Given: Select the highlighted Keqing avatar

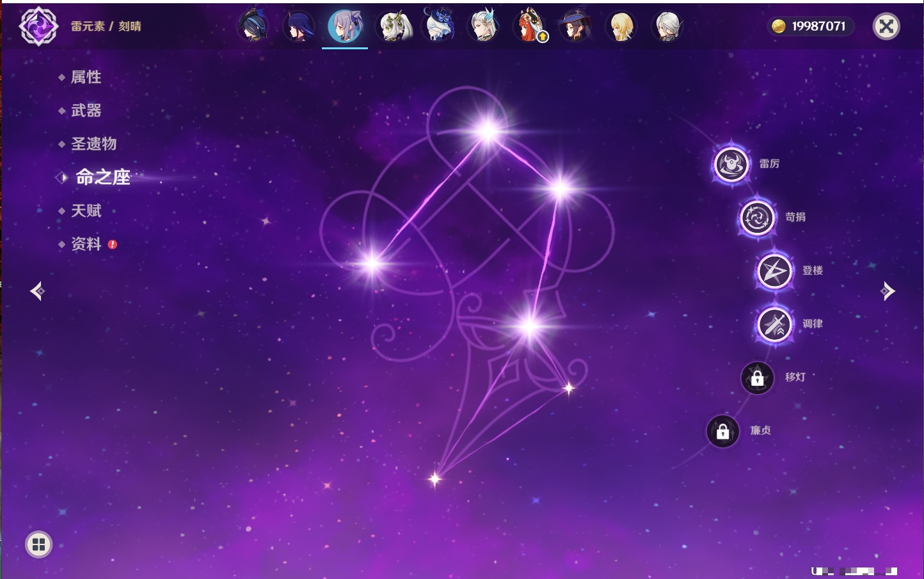Looking at the screenshot, I should [x=345, y=26].
